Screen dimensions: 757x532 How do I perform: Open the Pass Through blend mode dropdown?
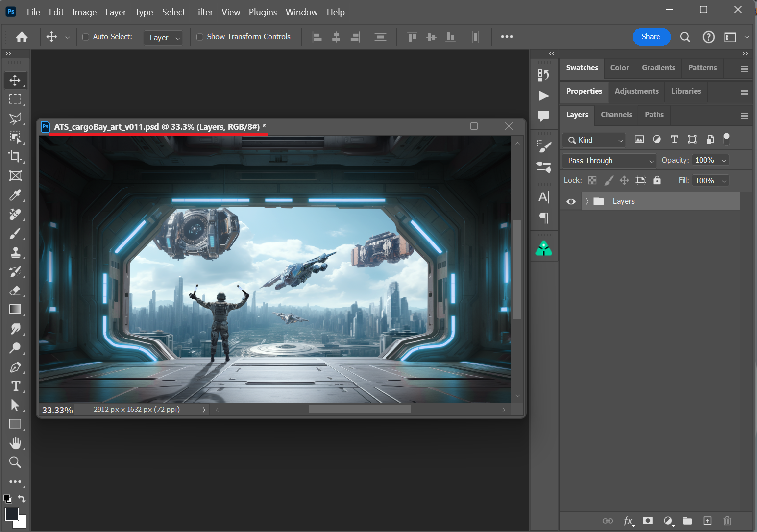pos(610,161)
